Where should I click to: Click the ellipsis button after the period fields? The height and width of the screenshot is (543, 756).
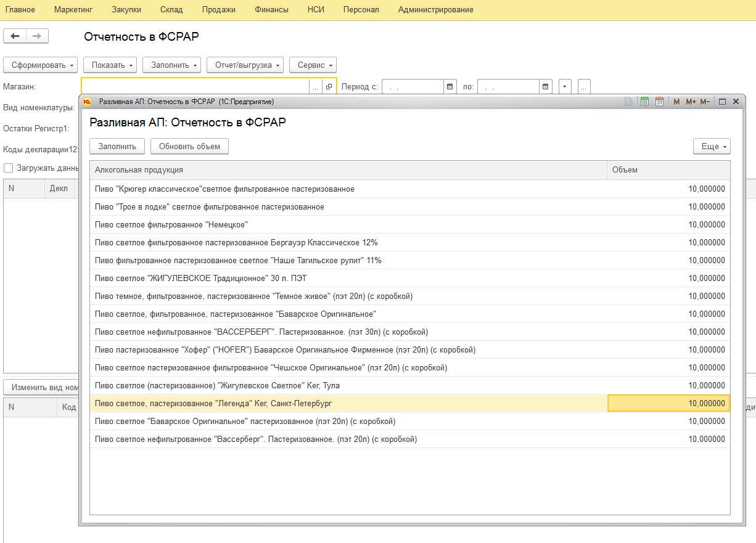point(584,87)
